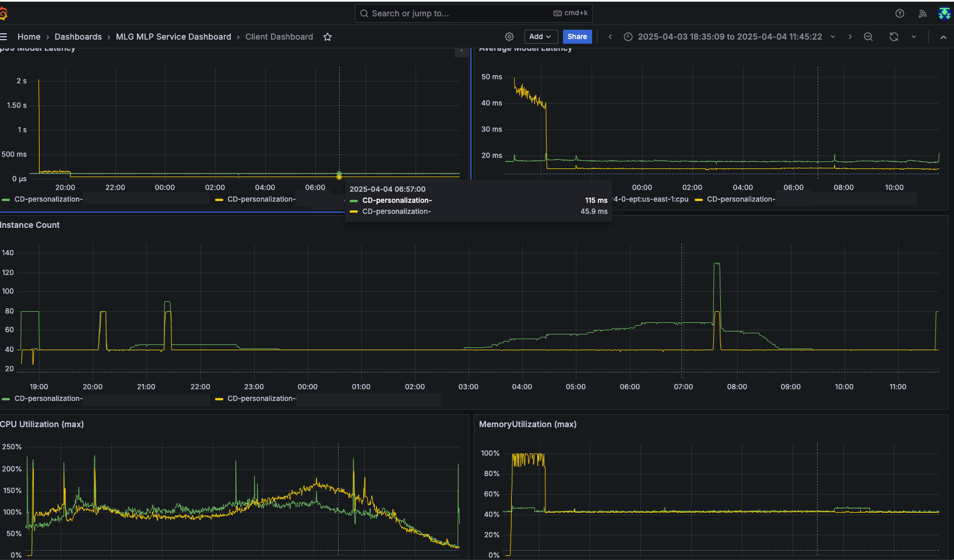
Task: Star the Client Dashboard as favorite
Action: coord(328,37)
